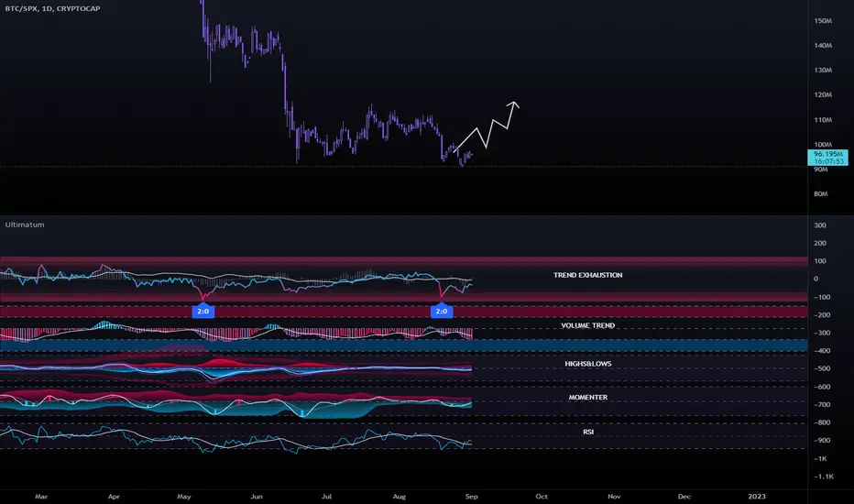Click the Sep date on time axis
Screen dimensions: 854x504
tap(472, 497)
